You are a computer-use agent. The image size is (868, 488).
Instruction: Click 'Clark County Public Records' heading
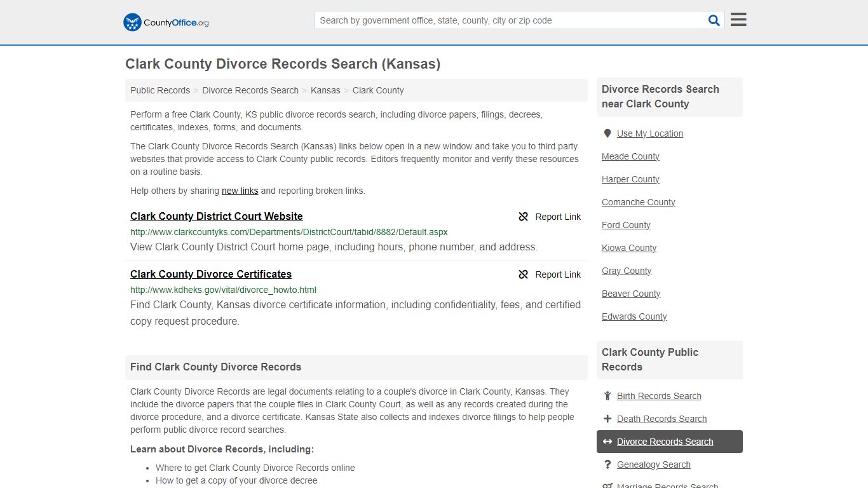click(650, 360)
